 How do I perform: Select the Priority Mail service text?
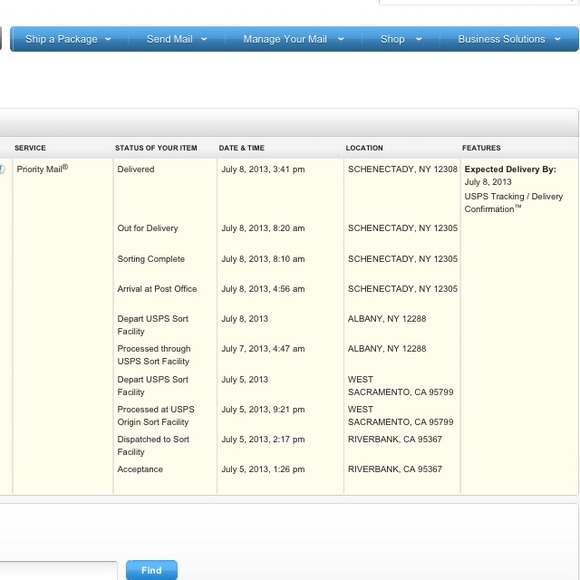coord(42,169)
